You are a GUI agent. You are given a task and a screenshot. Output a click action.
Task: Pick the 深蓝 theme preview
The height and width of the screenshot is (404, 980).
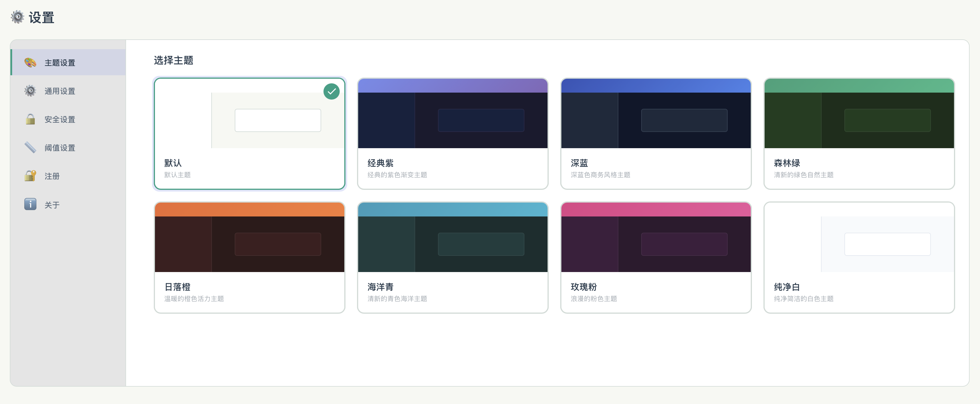pyautogui.click(x=656, y=113)
